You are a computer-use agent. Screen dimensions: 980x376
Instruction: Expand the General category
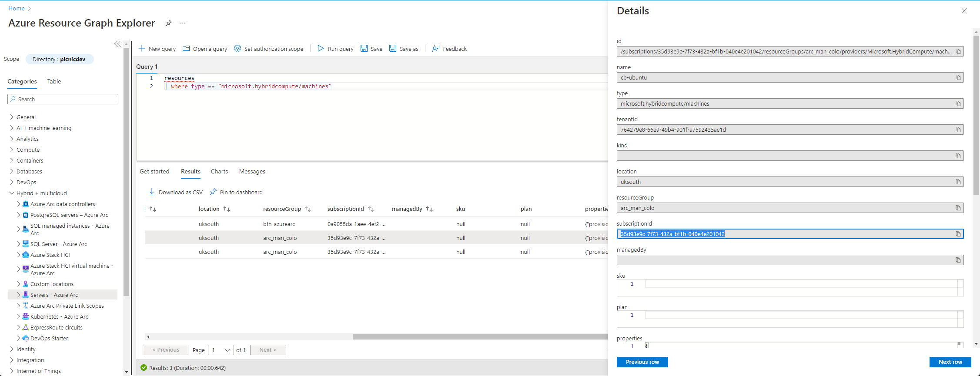12,117
